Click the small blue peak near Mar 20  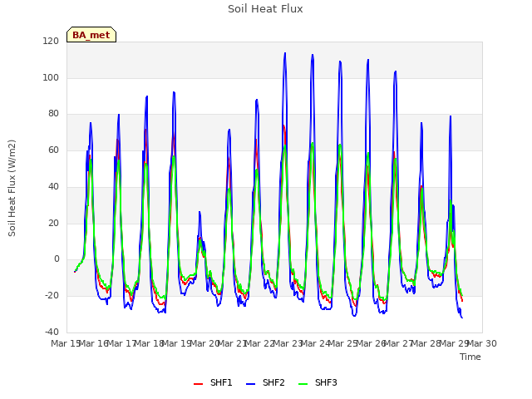click(199, 213)
